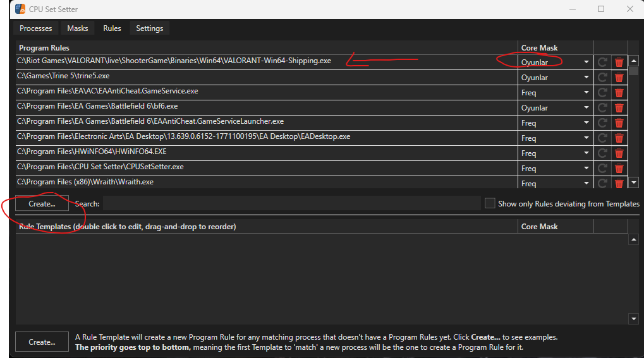The width and height of the screenshot is (644, 358).
Task: Delete the CPUSetSetter.exe rule
Action: [619, 169]
